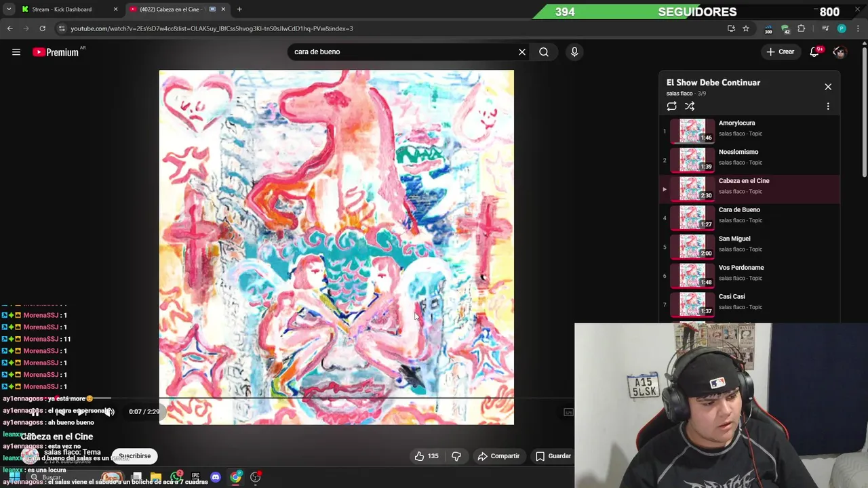Screen dimensions: 868x488
Task: Play Noeslomismo from the playlist
Action: (750, 160)
